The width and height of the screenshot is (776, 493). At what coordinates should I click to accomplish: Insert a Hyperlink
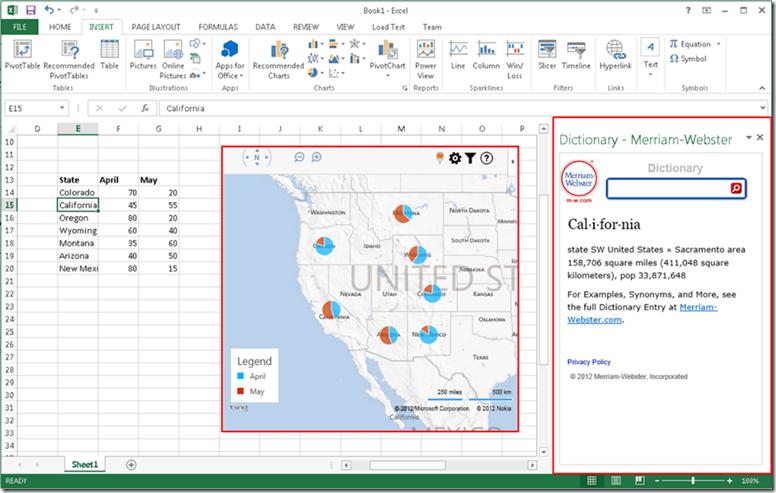coord(615,54)
